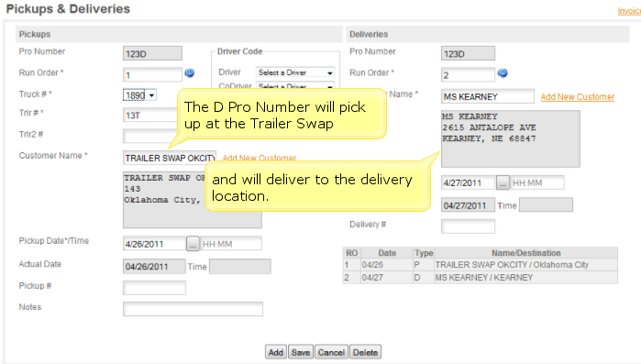
Task: Open the delivery date 4/27/2011 calendar picker
Action: pyautogui.click(x=503, y=182)
